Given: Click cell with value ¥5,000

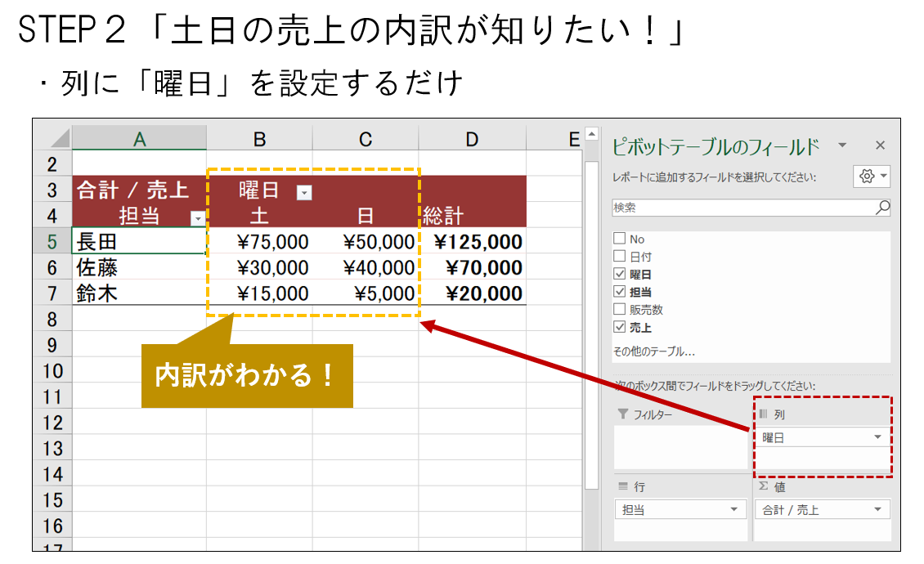Looking at the screenshot, I should pyautogui.click(x=366, y=293).
